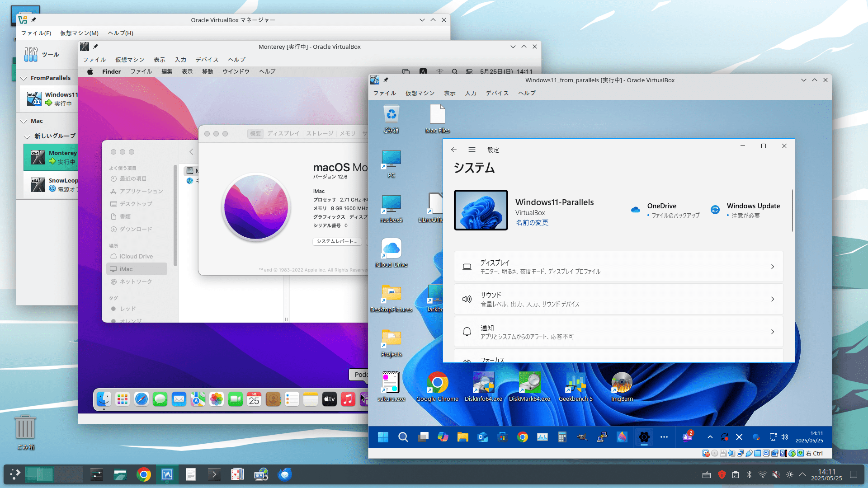Click 名前の変更 link in Windows Settings
Screen dimensions: 868x488
[x=532, y=222]
